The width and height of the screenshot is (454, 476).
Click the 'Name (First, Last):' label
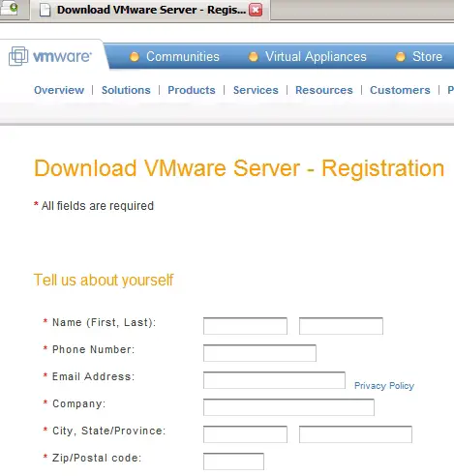click(x=104, y=322)
